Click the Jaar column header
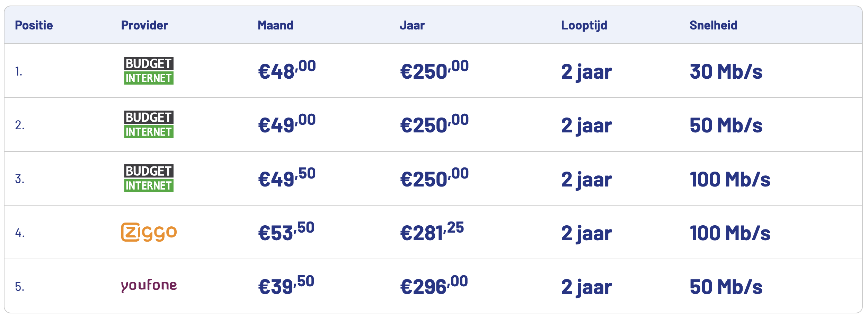868x321 pixels. [412, 25]
